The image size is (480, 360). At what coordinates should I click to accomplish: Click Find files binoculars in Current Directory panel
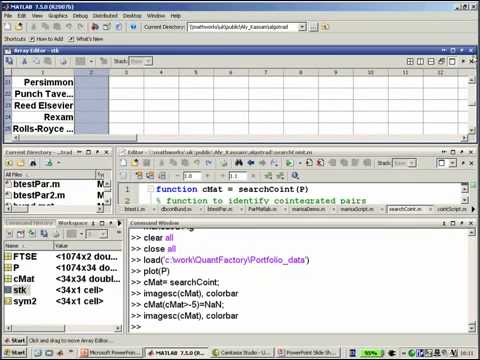pos(33,163)
